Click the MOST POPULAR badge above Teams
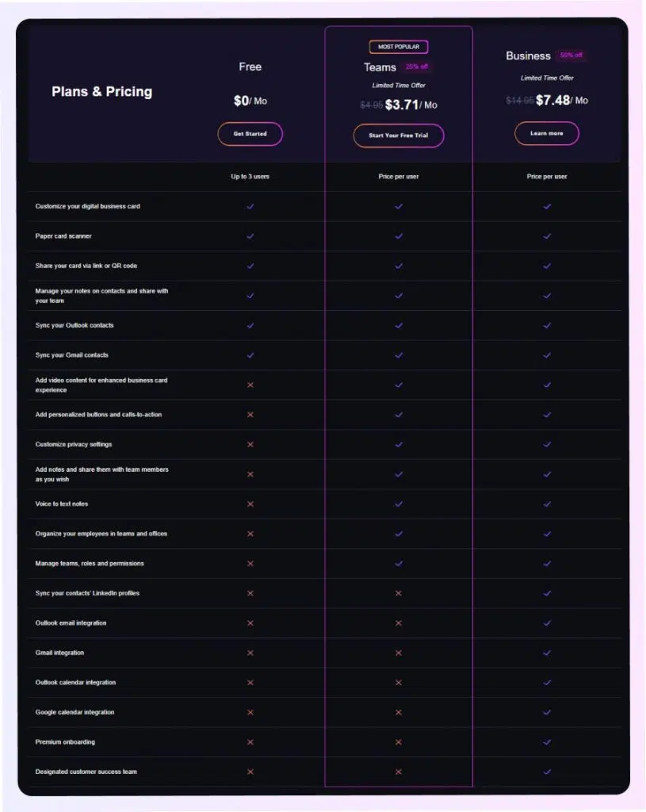The height and width of the screenshot is (812, 646). pos(399,47)
